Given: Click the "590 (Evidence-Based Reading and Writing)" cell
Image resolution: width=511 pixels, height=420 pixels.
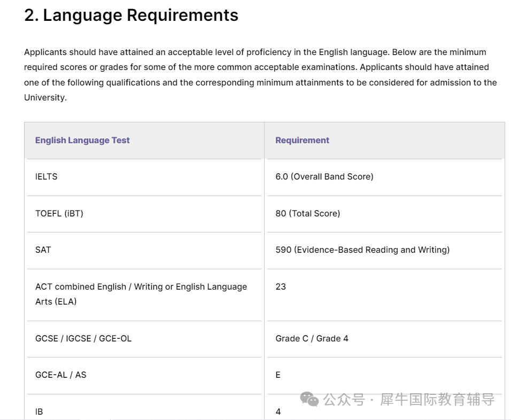Looking at the screenshot, I should pos(362,250).
